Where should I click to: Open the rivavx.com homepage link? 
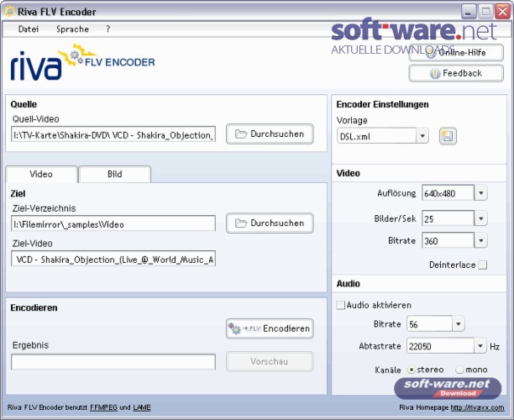(x=477, y=407)
